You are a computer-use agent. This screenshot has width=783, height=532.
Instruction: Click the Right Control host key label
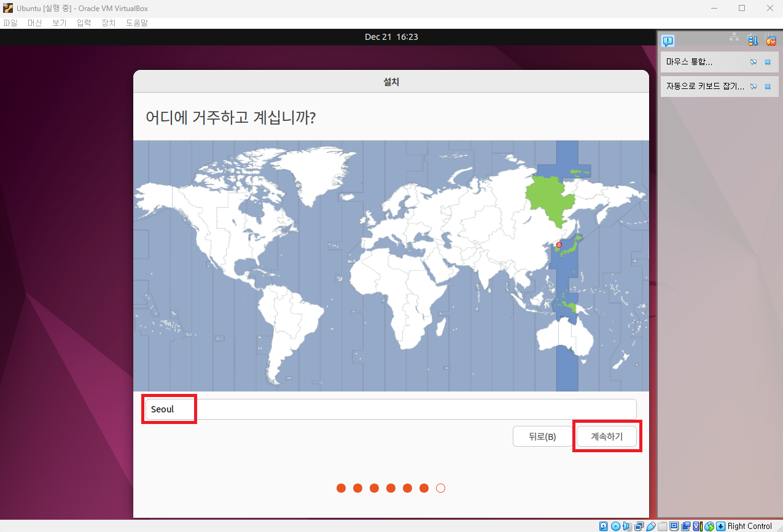(750, 526)
